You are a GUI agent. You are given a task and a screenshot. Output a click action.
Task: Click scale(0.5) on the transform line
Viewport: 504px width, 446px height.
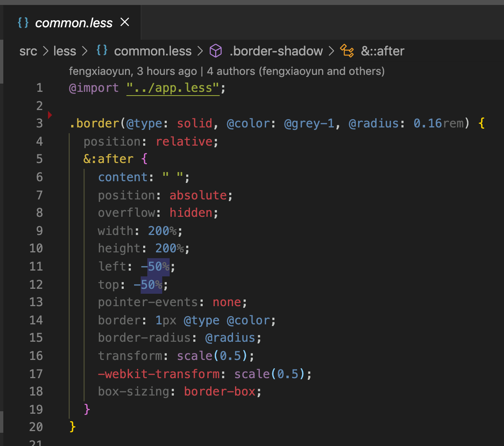coord(213,356)
